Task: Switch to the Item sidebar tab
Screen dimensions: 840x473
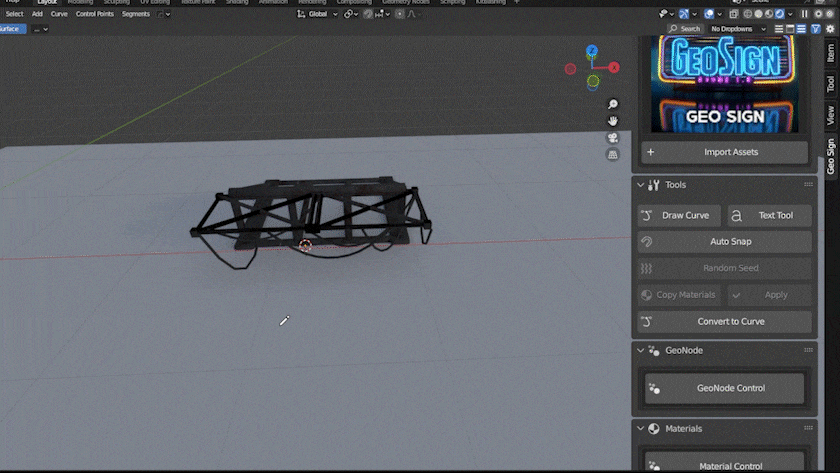Action: pos(831,53)
